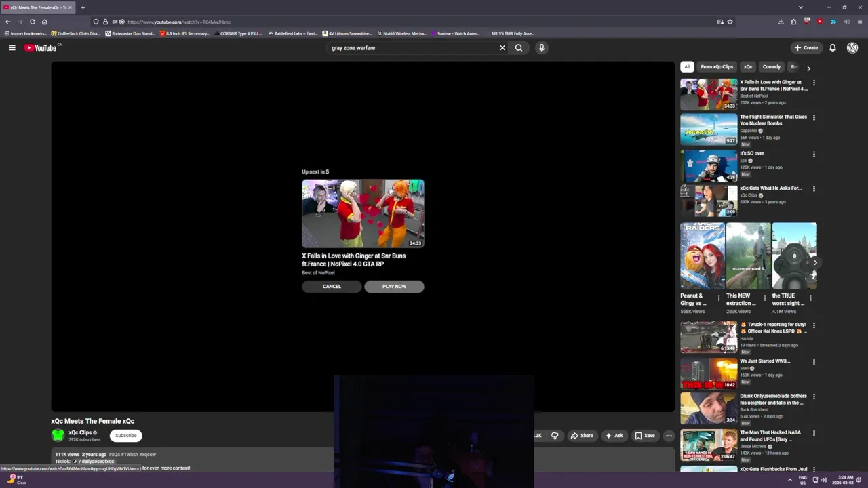Click Play Now for next video
This screenshot has height=488, width=868.
click(394, 286)
